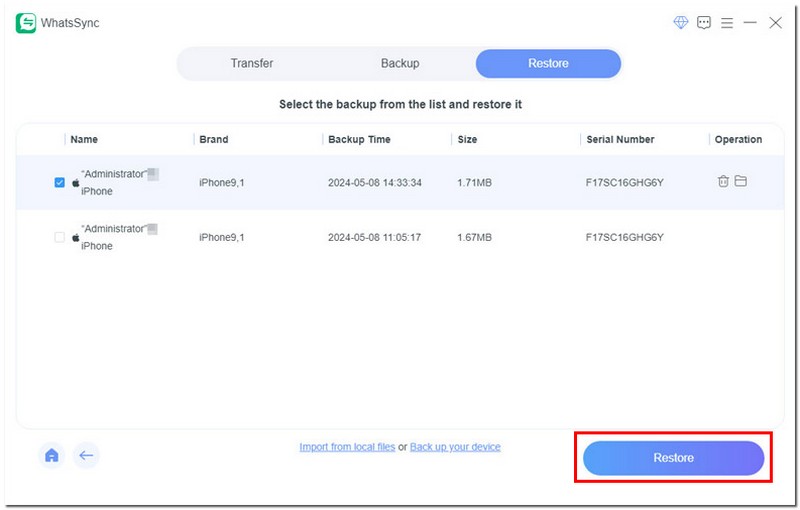Close the WhatsSync window
The height and width of the screenshot is (510, 800).
point(775,22)
